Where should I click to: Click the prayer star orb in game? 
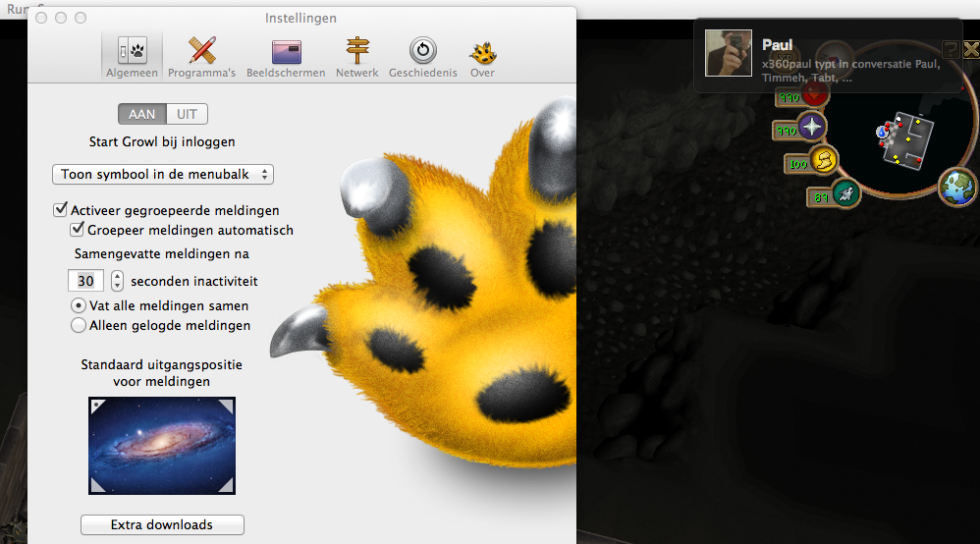[x=812, y=127]
